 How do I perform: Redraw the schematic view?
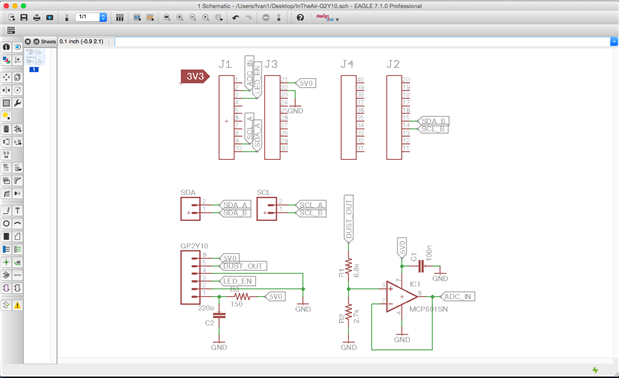point(206,17)
